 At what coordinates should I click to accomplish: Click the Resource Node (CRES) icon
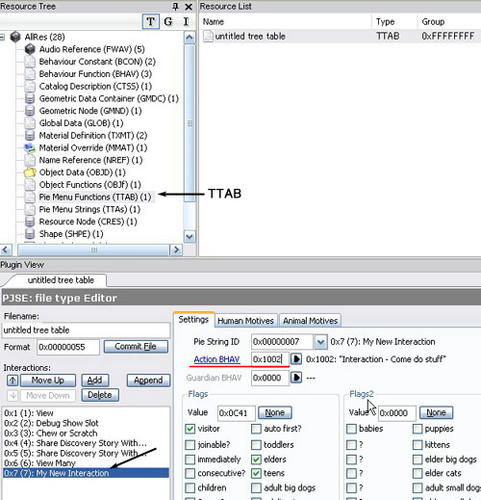(x=30, y=222)
